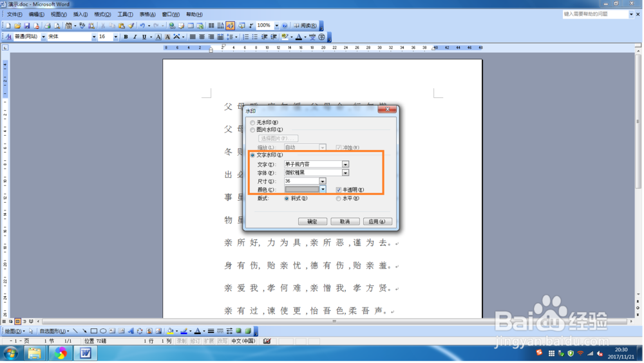Open the AutoShapes (自选图形) dropdown
644x363 pixels.
pyautogui.click(x=54, y=331)
